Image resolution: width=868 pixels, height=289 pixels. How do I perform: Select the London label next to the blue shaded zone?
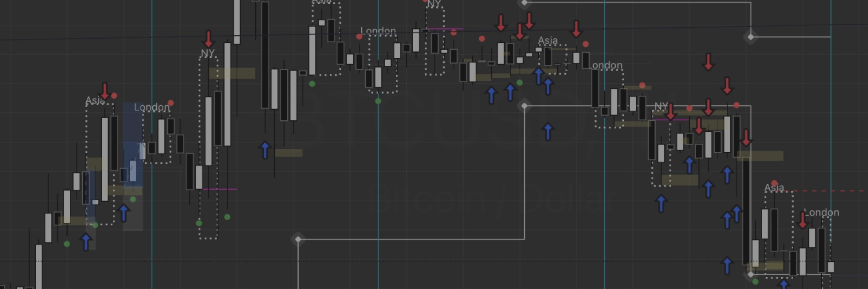point(152,108)
